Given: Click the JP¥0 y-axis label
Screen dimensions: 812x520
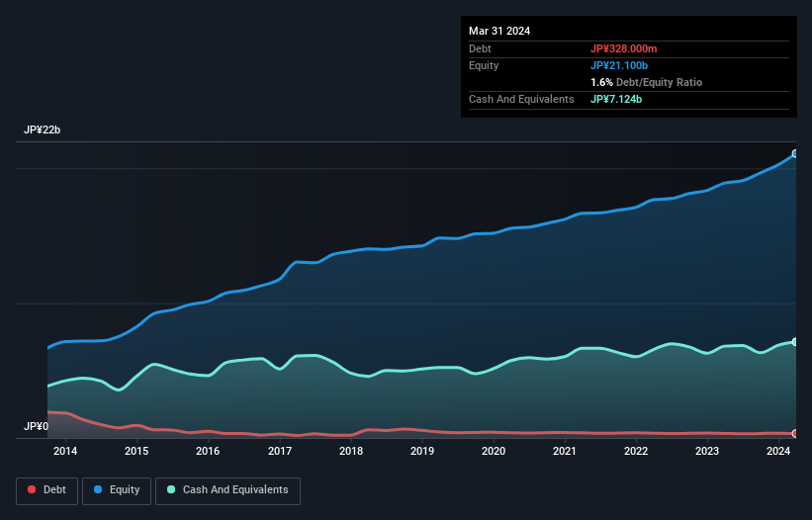Looking at the screenshot, I should tap(38, 427).
